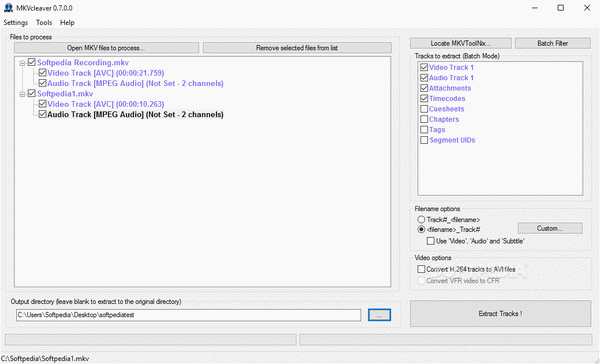Image resolution: width=600 pixels, height=364 pixels.
Task: Start extraction with Extract Tracks button
Action: tap(501, 313)
